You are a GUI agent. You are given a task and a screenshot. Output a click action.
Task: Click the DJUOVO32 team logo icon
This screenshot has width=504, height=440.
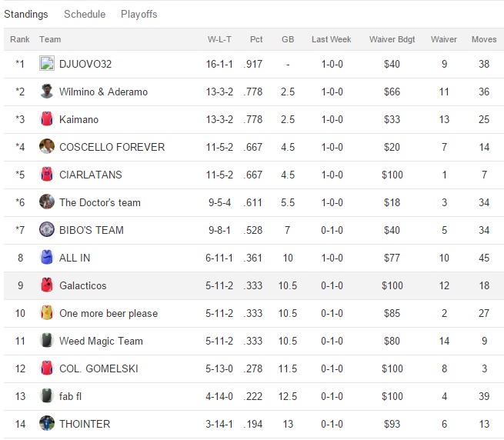(47, 64)
